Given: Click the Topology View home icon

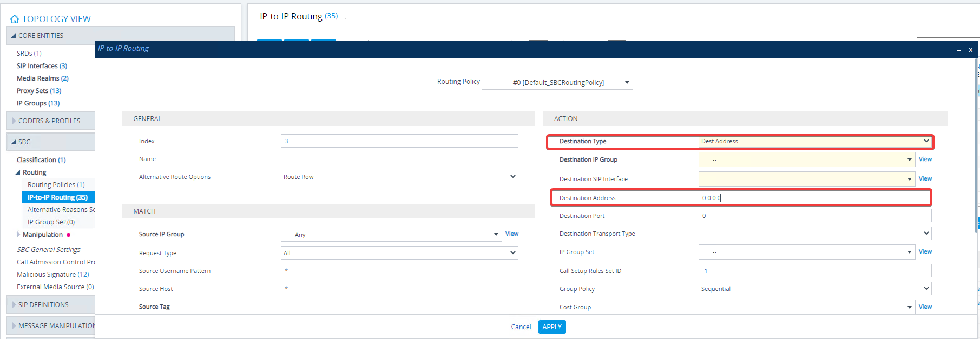Looking at the screenshot, I should (x=15, y=19).
